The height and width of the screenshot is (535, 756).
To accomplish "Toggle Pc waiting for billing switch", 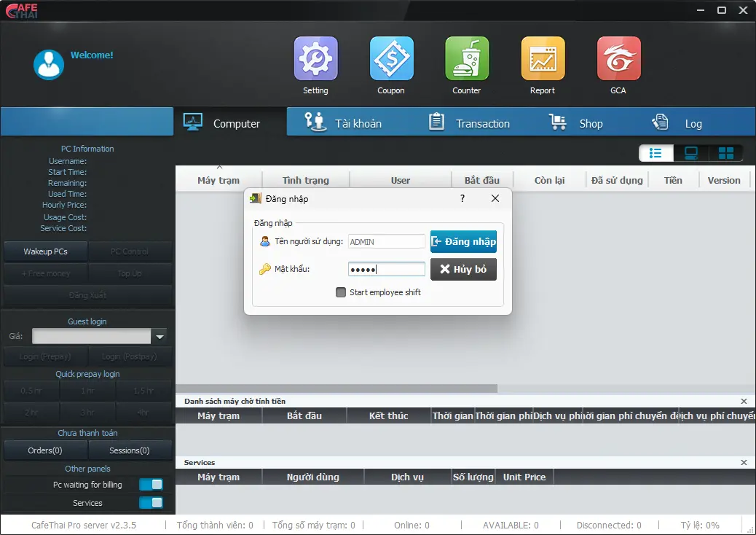I will (x=151, y=485).
